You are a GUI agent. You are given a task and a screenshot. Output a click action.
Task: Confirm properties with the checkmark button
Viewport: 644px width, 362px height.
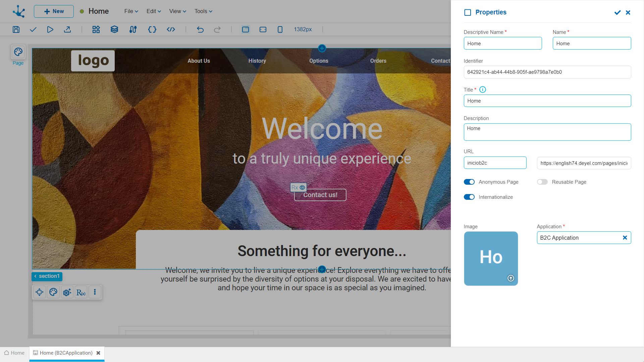[618, 12]
